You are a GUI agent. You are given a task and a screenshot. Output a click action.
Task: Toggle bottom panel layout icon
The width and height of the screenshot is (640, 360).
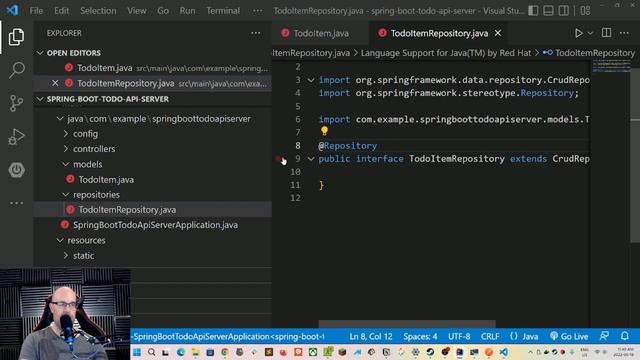pyautogui.click(x=548, y=11)
